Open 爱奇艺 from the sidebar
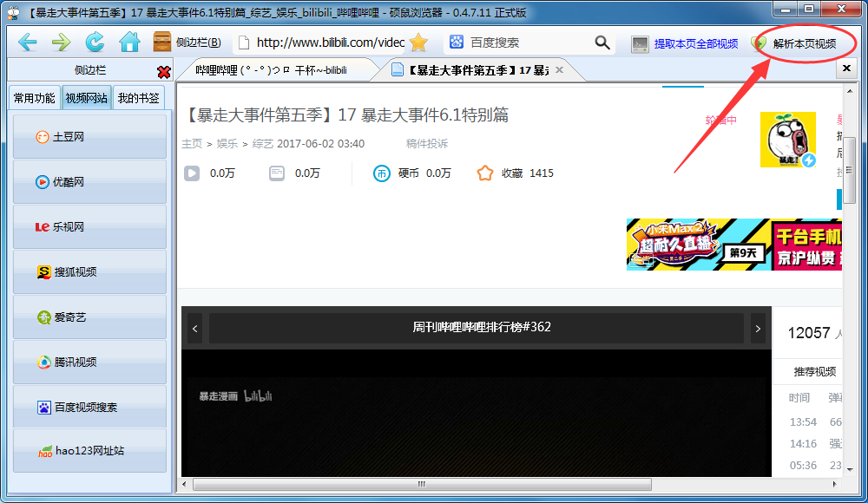Screen dimensions: 868x503 pyautogui.click(x=89, y=317)
